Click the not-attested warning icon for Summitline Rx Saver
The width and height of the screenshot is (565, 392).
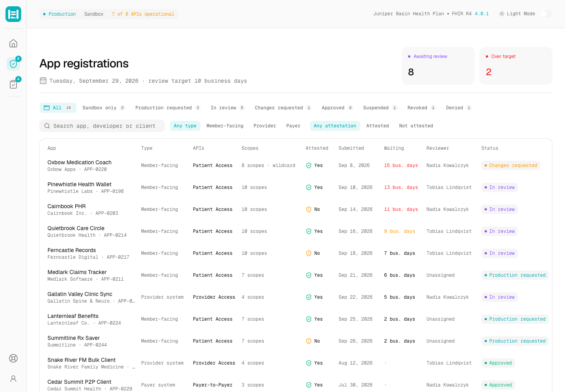[x=309, y=341]
